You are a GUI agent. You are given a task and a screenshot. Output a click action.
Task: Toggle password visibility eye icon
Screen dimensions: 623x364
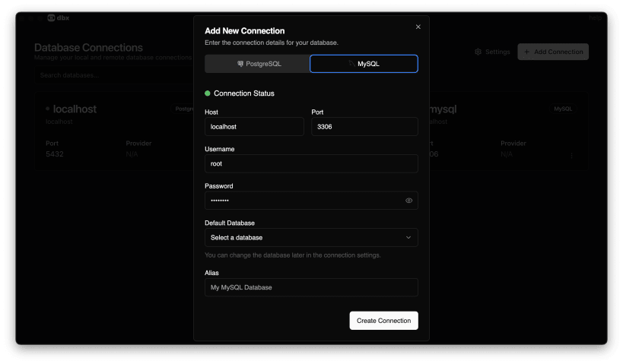[x=408, y=201]
